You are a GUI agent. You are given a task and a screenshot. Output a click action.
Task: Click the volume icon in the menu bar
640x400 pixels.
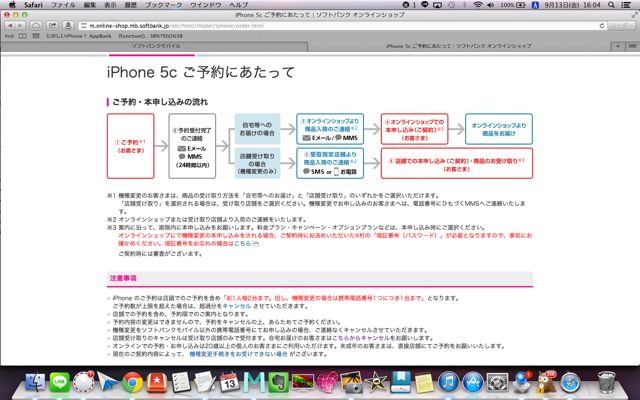(x=490, y=5)
